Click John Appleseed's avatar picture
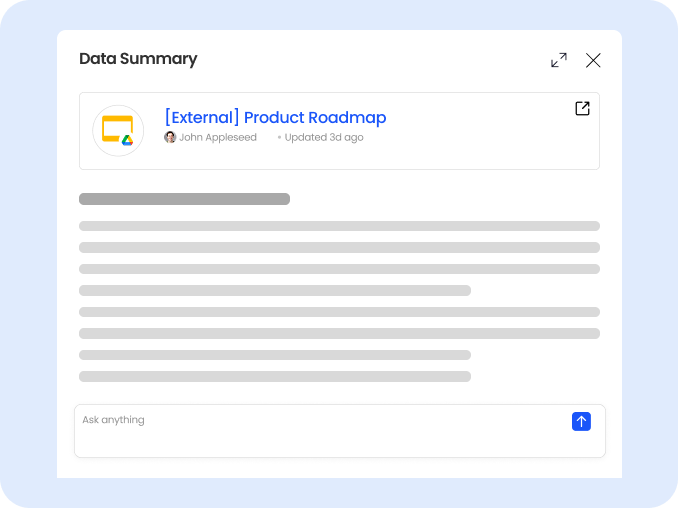 pos(170,137)
